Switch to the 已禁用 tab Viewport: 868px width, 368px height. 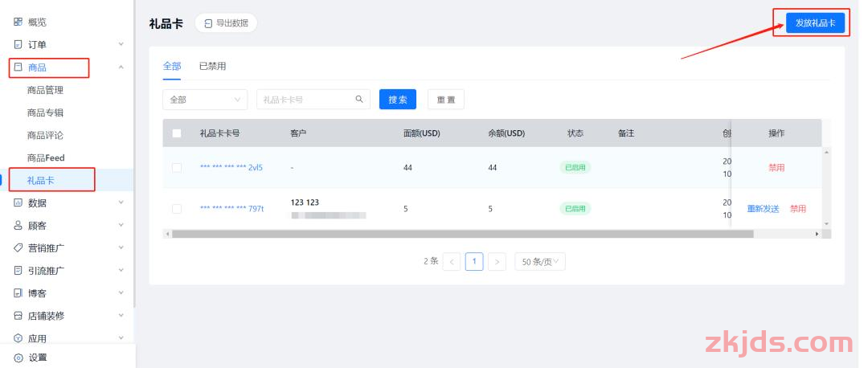pyautogui.click(x=212, y=66)
